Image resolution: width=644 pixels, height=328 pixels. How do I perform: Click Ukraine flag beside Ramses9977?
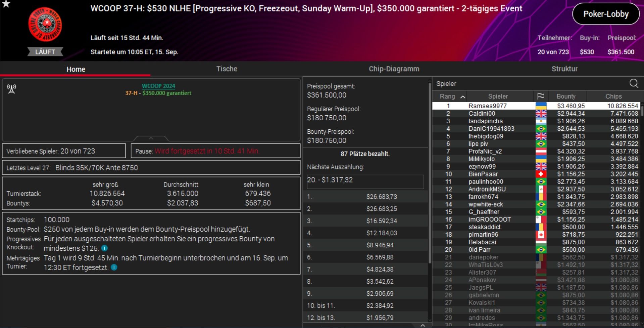[541, 106]
